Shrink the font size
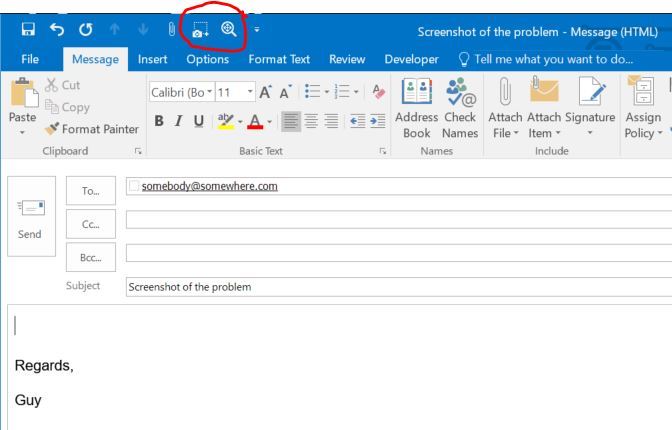This screenshot has height=430, width=672. [285, 92]
